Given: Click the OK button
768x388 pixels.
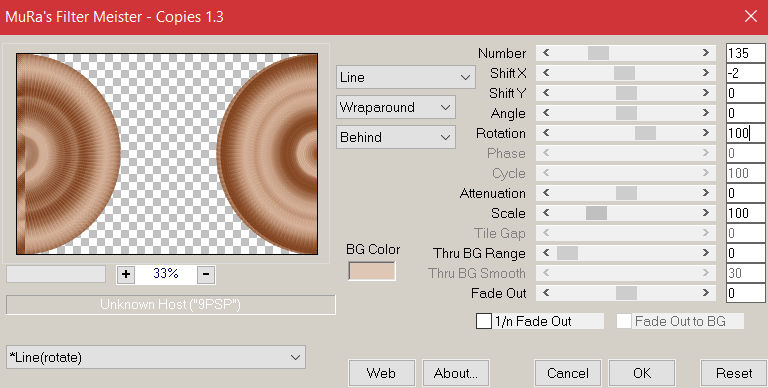Looking at the screenshot, I should coord(642,373).
